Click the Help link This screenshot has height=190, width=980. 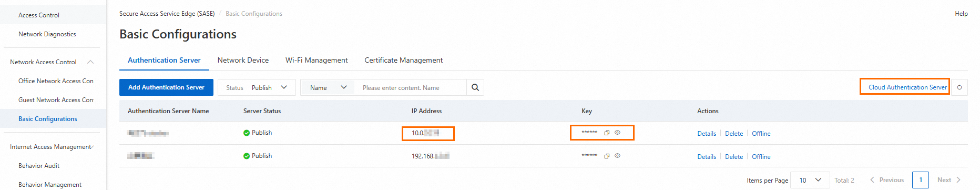pyautogui.click(x=961, y=14)
